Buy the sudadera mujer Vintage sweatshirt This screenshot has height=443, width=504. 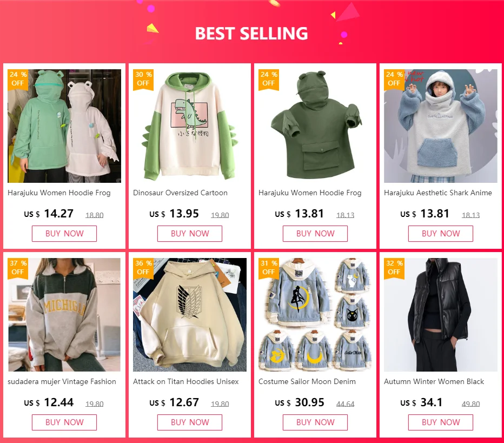point(64,422)
